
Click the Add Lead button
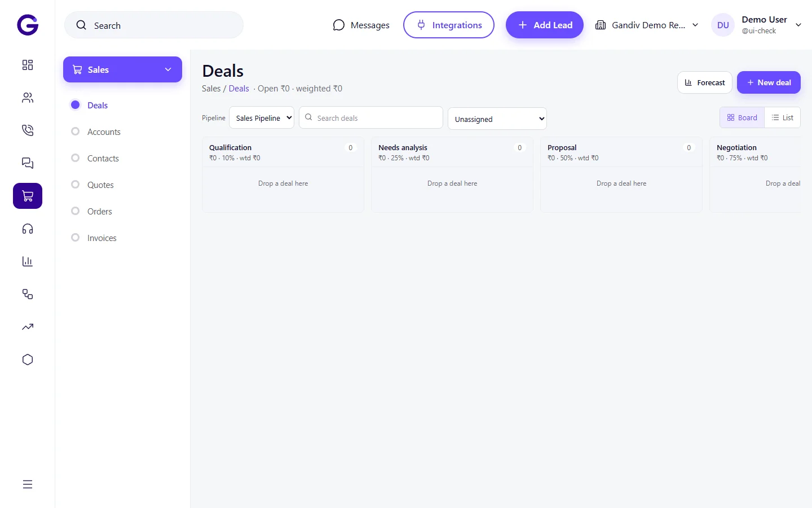pos(545,25)
